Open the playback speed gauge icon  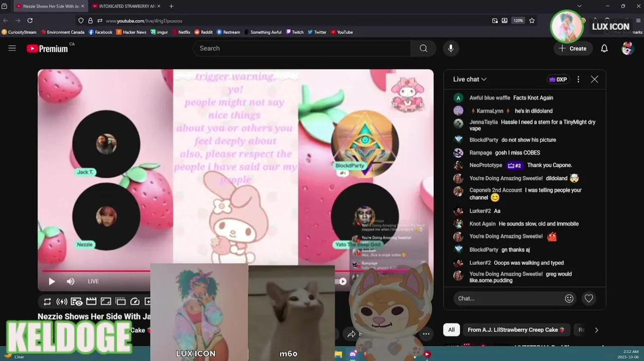coord(135,301)
